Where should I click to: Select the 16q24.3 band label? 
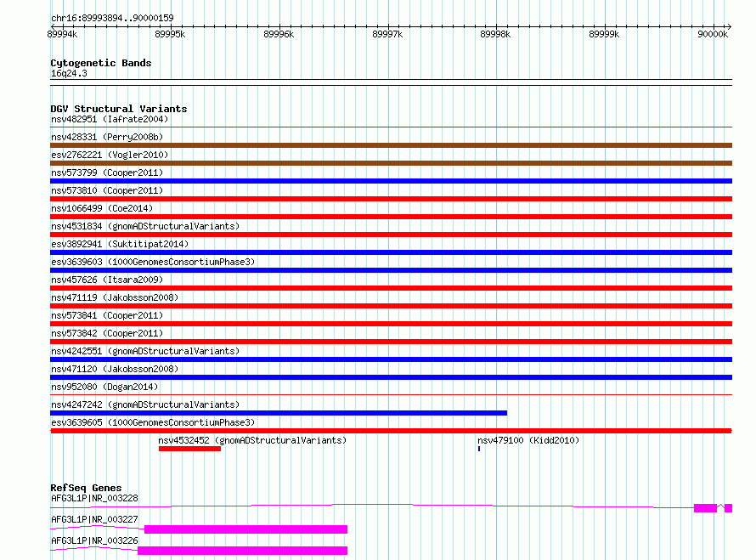point(69,73)
